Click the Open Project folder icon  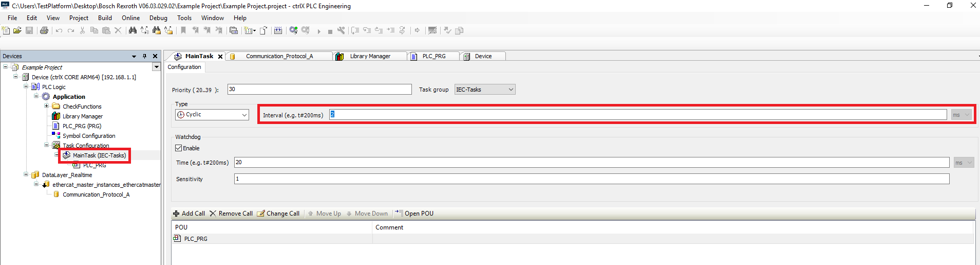[17, 30]
